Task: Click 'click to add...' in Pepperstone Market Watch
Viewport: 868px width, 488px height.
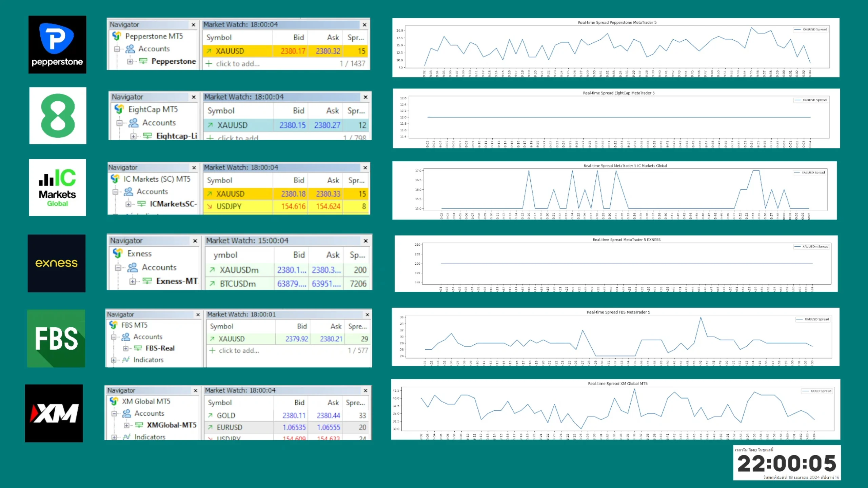Action: [x=238, y=64]
